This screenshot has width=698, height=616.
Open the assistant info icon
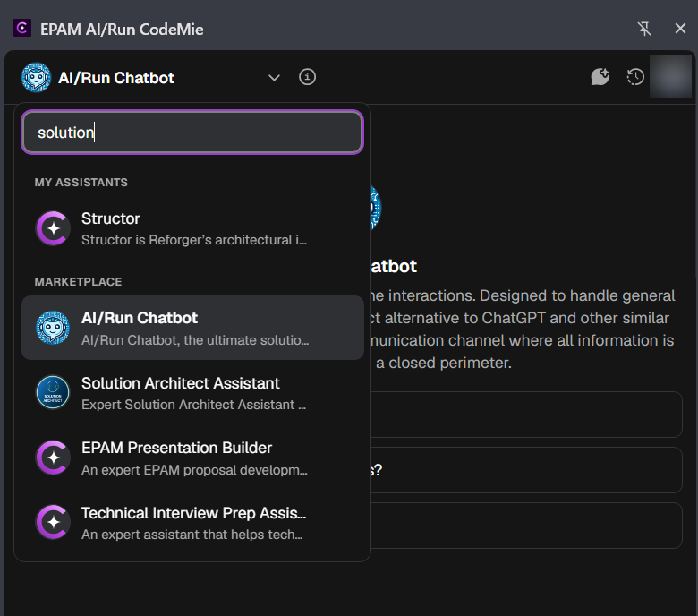[x=307, y=77]
